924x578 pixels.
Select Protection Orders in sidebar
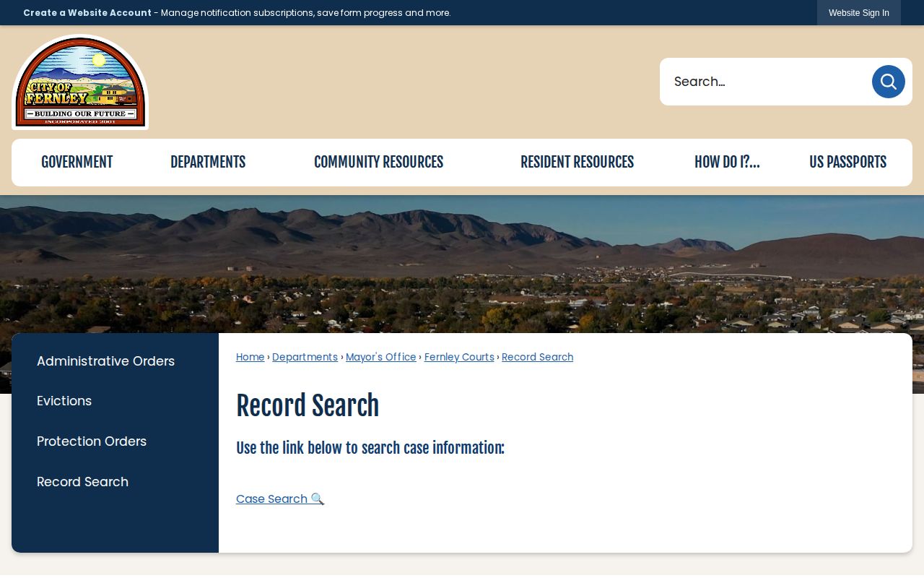click(92, 441)
